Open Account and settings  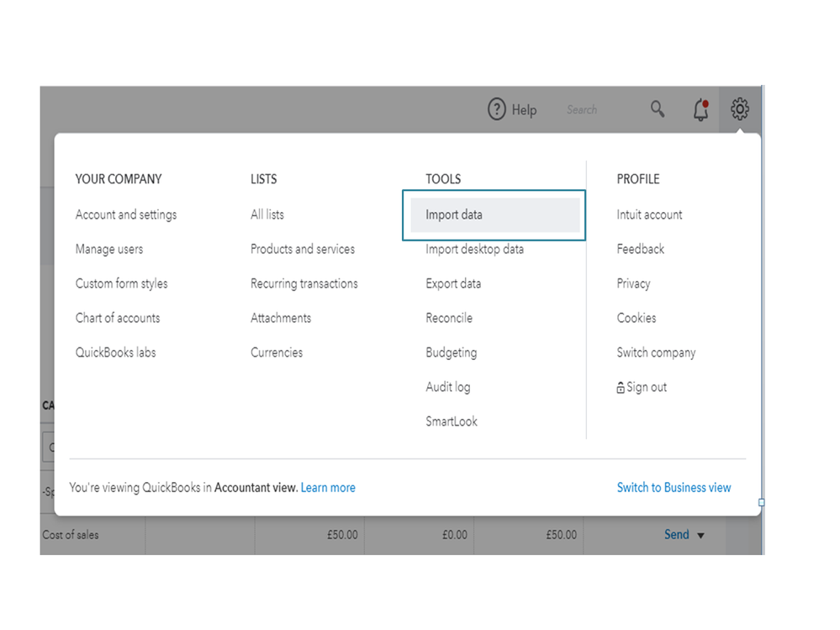click(x=126, y=214)
